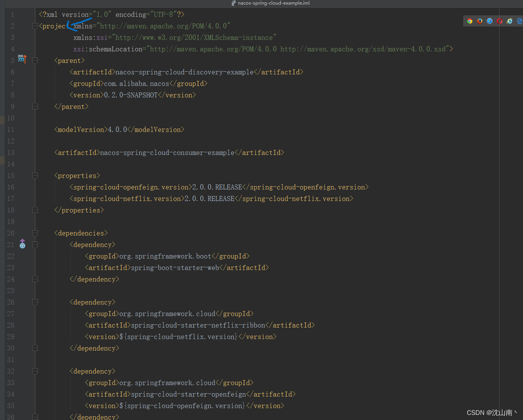Click the opening dependencies tag

[x=81, y=233]
